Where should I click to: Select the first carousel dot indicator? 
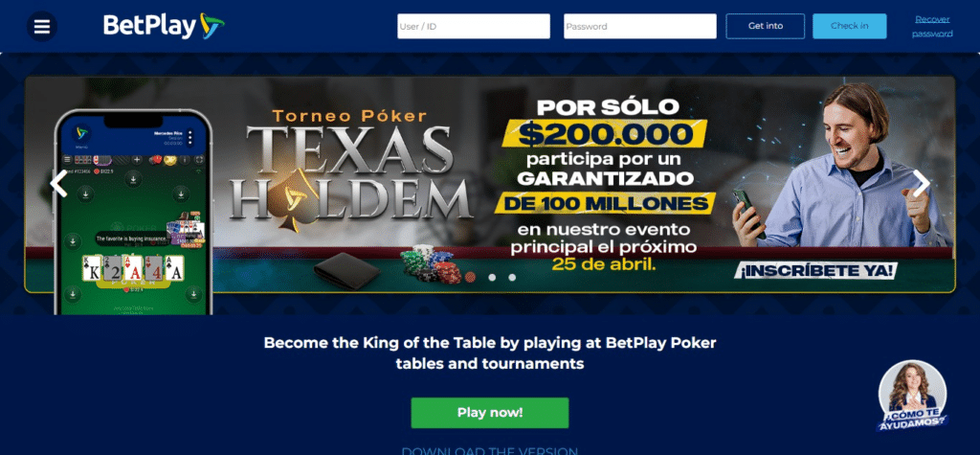pyautogui.click(x=471, y=277)
